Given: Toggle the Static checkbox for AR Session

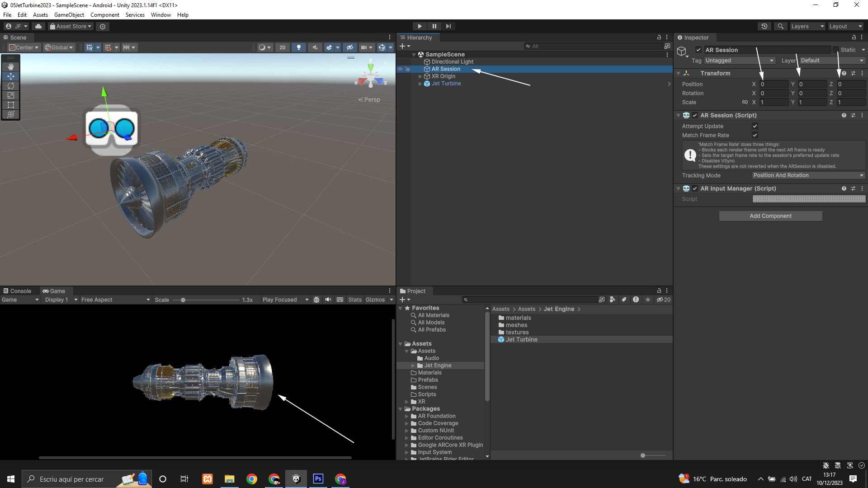Looking at the screenshot, I should [836, 50].
